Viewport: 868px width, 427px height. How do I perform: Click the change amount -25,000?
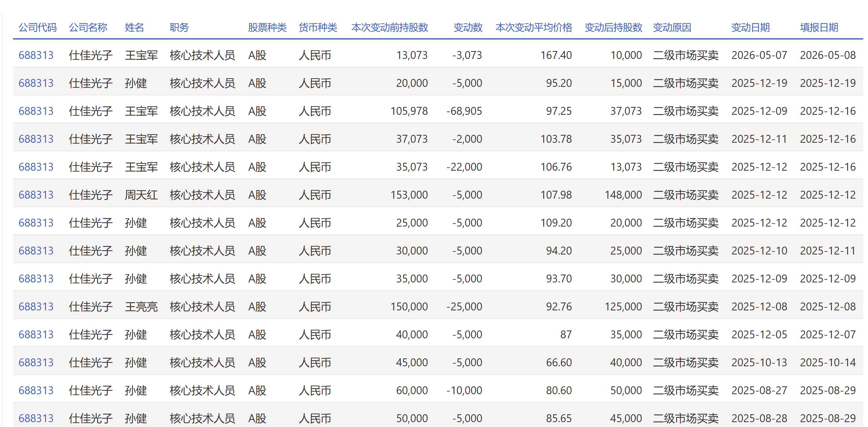coord(464,307)
